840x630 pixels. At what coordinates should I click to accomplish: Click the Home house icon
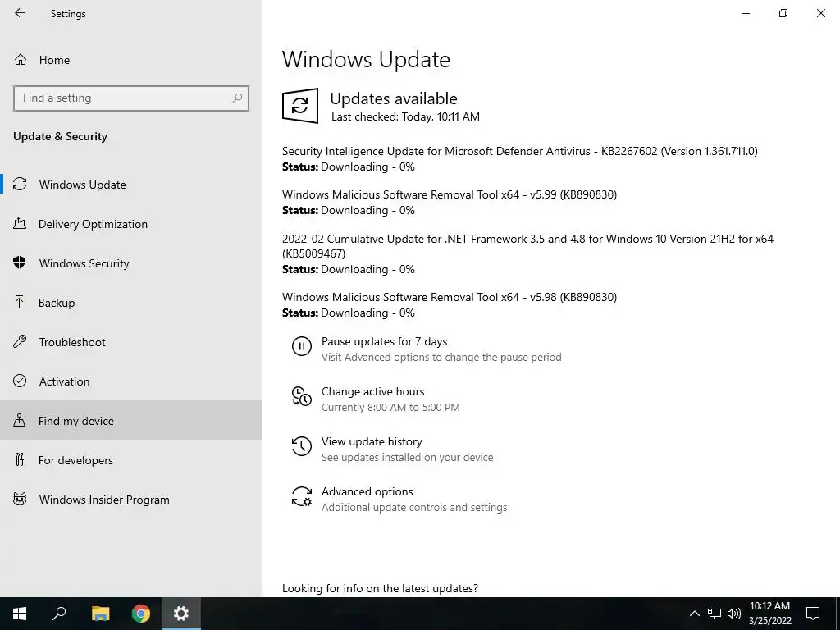(21, 59)
